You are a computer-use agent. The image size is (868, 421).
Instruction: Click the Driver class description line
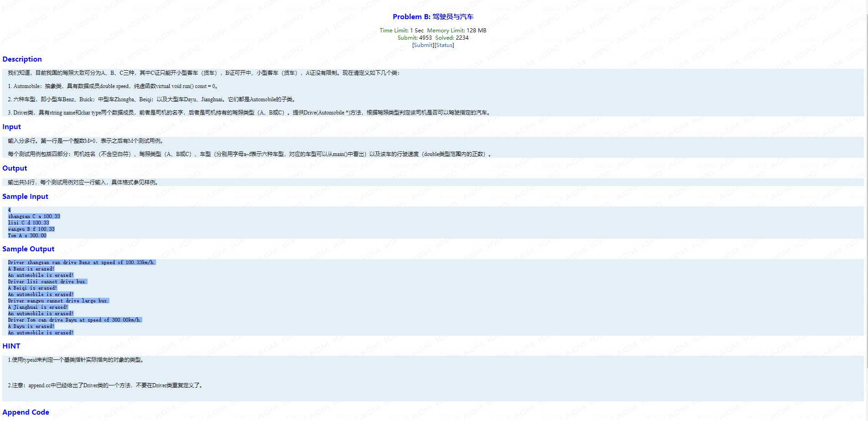click(x=250, y=113)
